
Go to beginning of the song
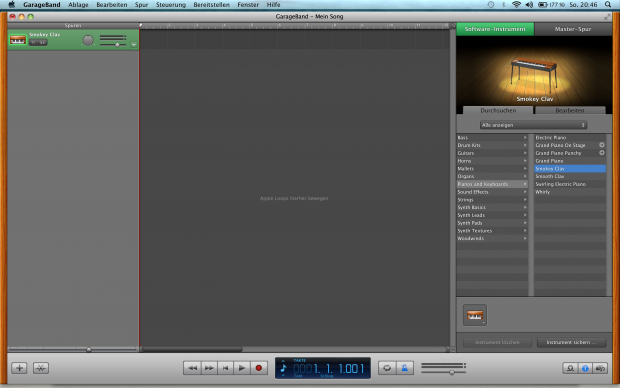click(x=225, y=368)
